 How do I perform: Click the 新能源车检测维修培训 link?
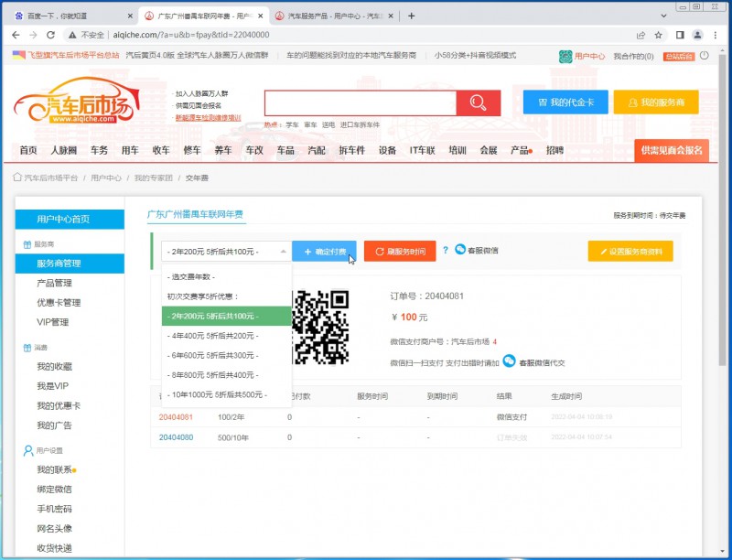pos(209,118)
